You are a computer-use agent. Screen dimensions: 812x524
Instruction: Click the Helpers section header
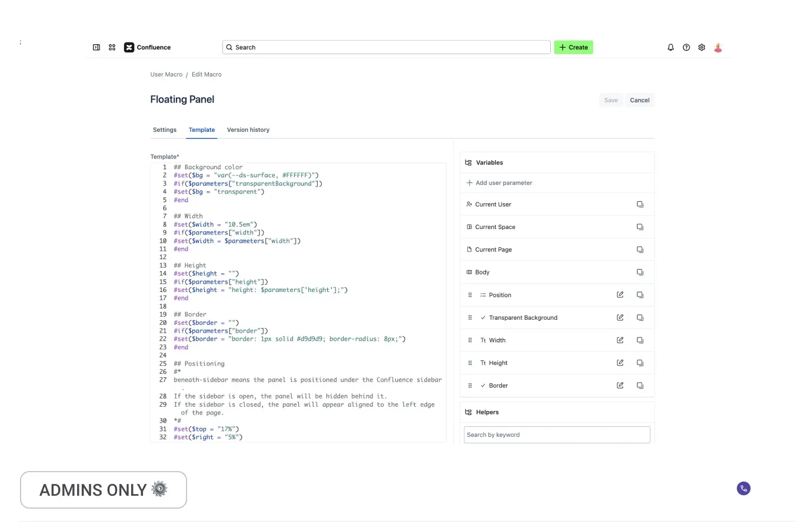click(x=557, y=412)
